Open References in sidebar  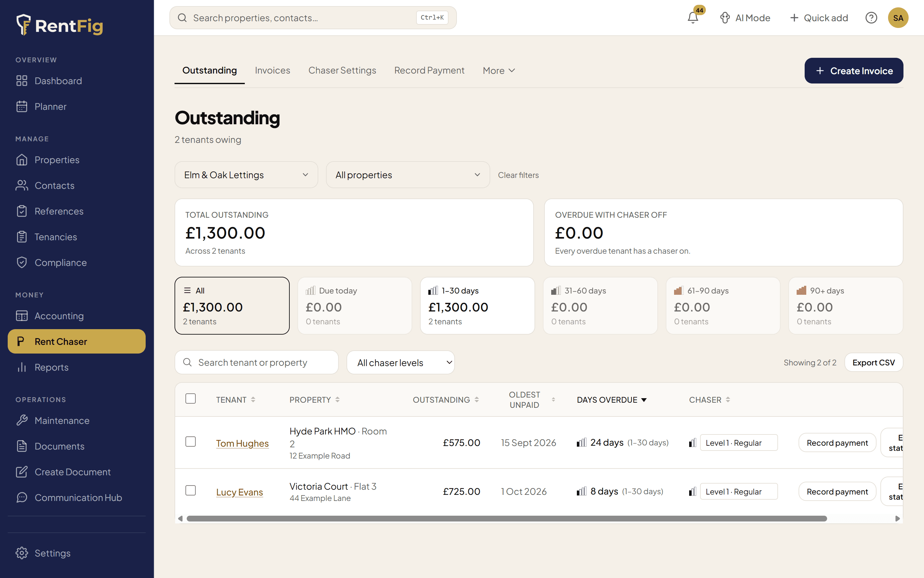coord(76,211)
